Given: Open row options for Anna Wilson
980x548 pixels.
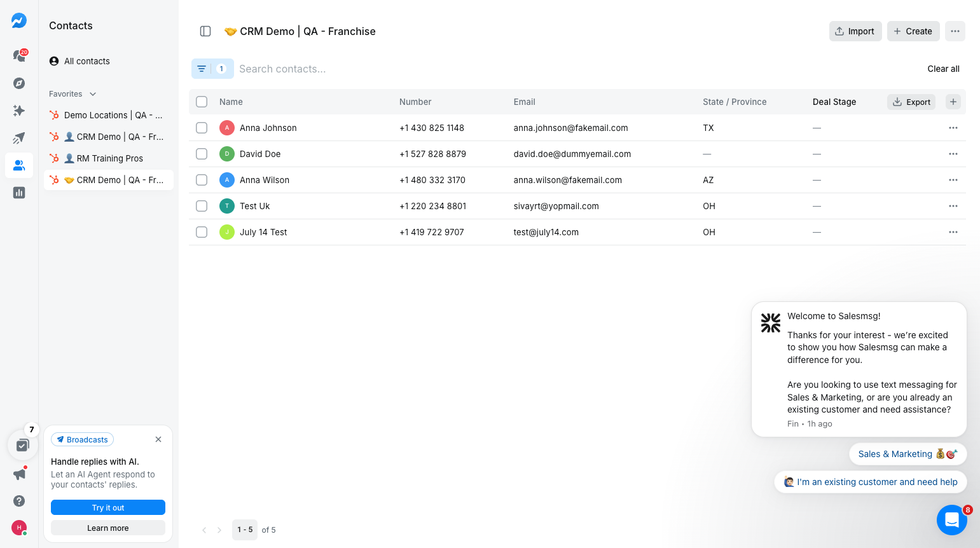Looking at the screenshot, I should pos(953,180).
